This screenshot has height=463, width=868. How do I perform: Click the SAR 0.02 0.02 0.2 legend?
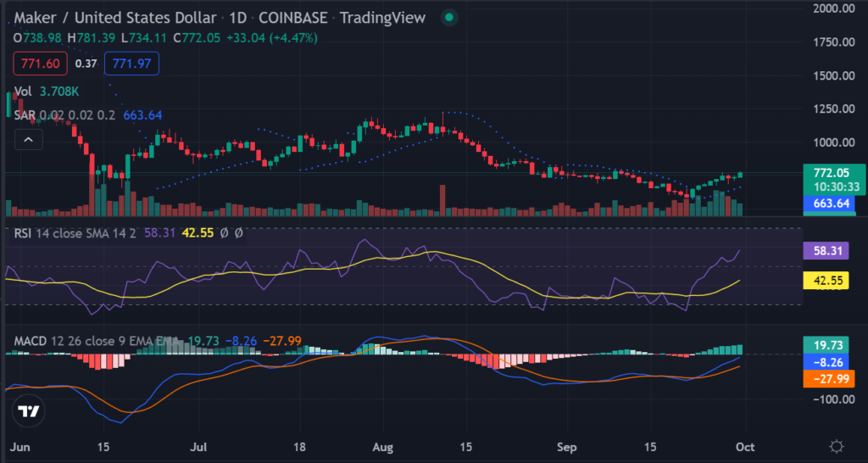(64, 115)
